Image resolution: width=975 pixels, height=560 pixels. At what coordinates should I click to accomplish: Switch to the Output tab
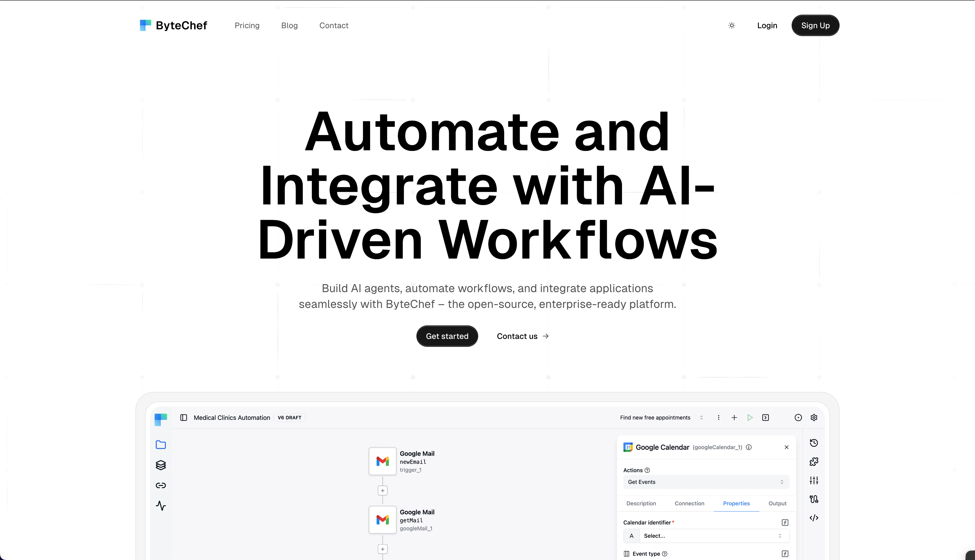pyautogui.click(x=777, y=503)
